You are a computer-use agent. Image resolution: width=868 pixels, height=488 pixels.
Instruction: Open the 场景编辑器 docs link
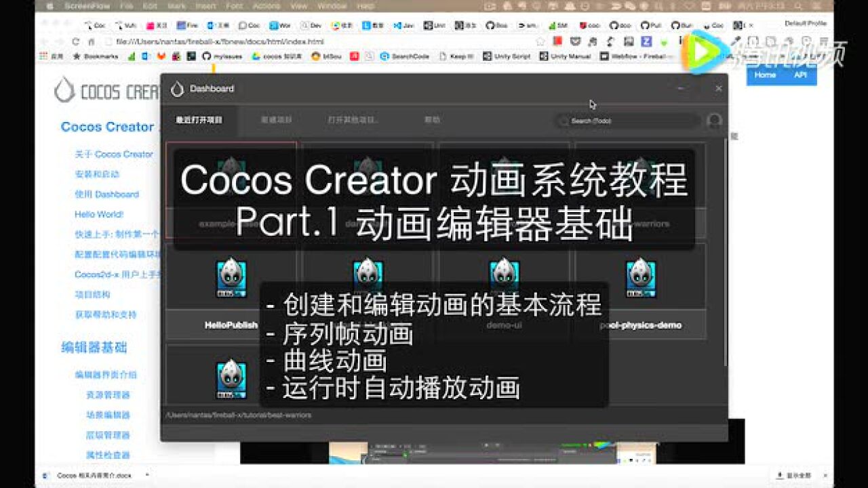(108, 415)
